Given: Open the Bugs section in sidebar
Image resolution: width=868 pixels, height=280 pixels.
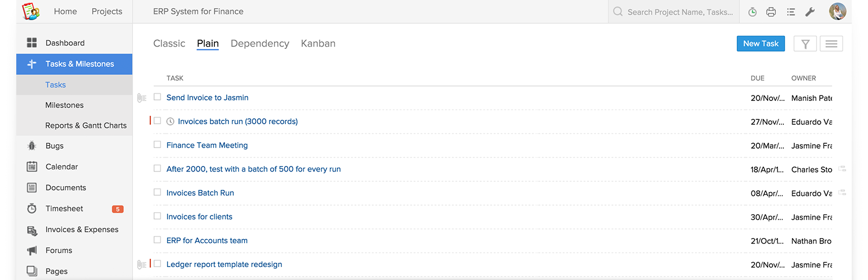Looking at the screenshot, I should click(x=54, y=146).
